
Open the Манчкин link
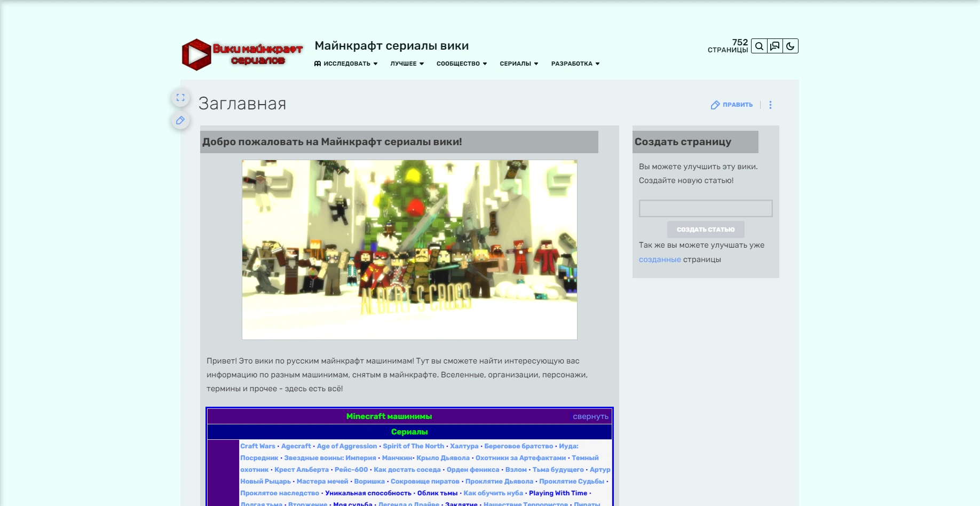397,458
